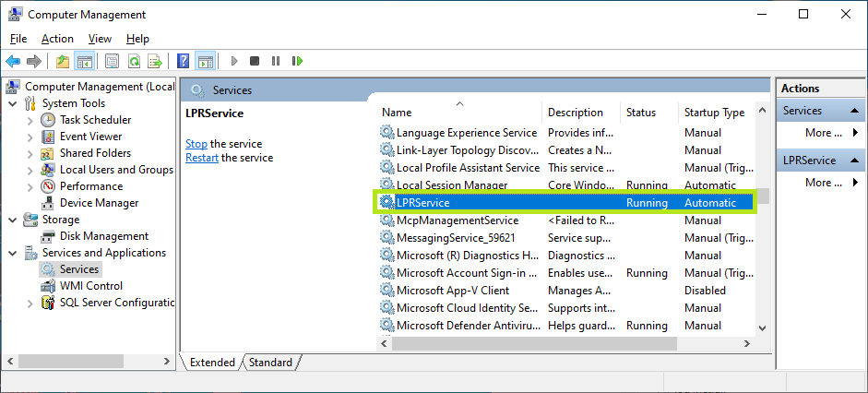Image resolution: width=868 pixels, height=393 pixels.
Task: Open More Actions under Services
Action: [x=824, y=133]
